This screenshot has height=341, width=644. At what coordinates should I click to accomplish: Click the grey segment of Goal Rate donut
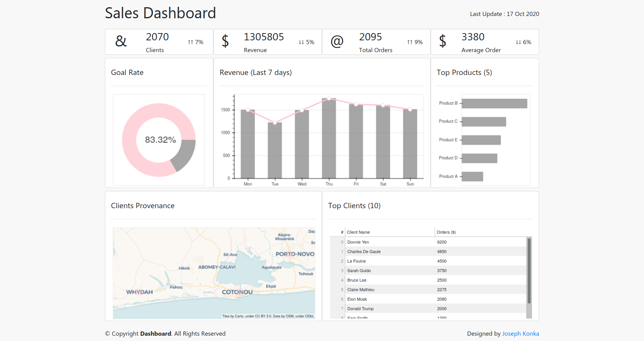point(184,155)
